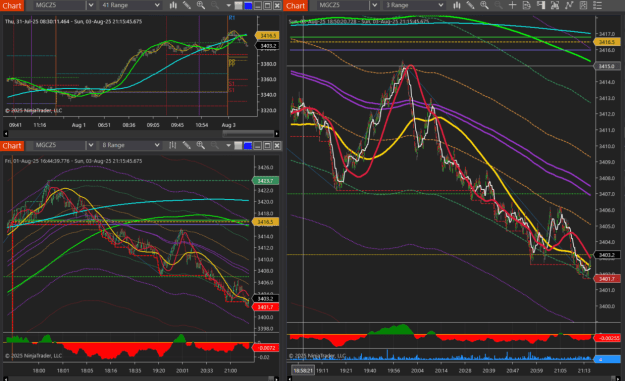The height and width of the screenshot is (381, 625).
Task: Select Chart tab of the 3 Range window
Action: 295,6
